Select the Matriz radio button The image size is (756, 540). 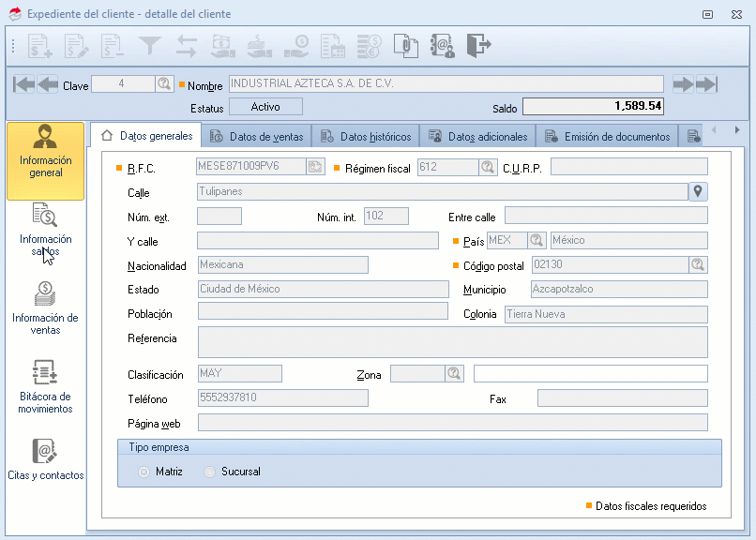(144, 472)
